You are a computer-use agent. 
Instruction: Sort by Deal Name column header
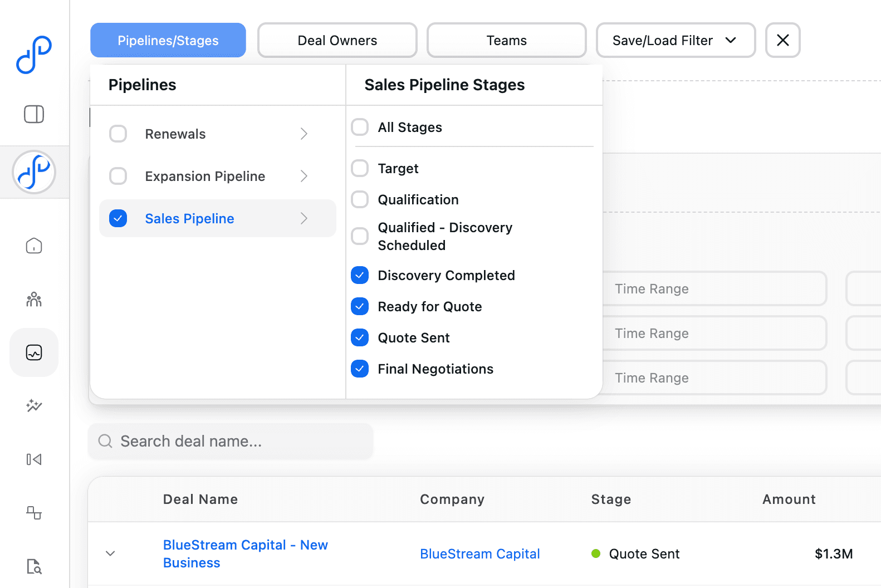point(200,499)
